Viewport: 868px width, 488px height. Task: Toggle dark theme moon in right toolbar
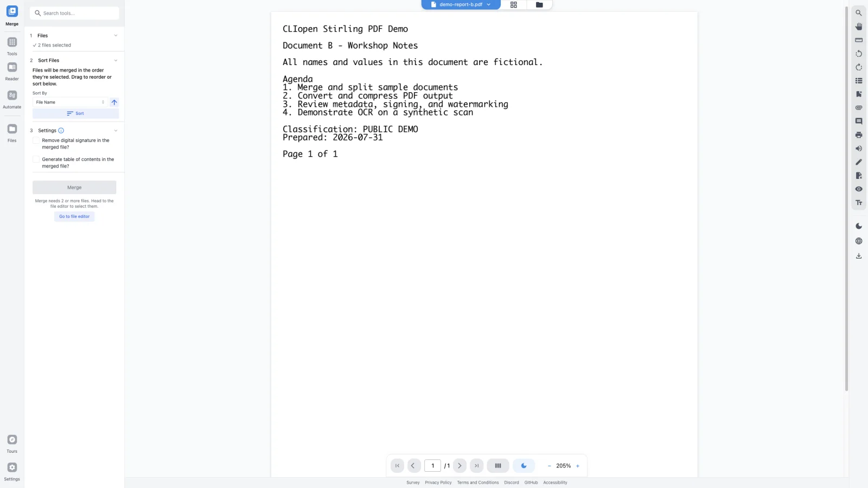859,226
